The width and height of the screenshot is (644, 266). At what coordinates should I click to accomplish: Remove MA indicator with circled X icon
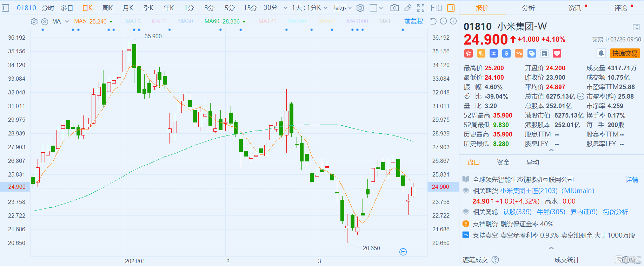45,22
